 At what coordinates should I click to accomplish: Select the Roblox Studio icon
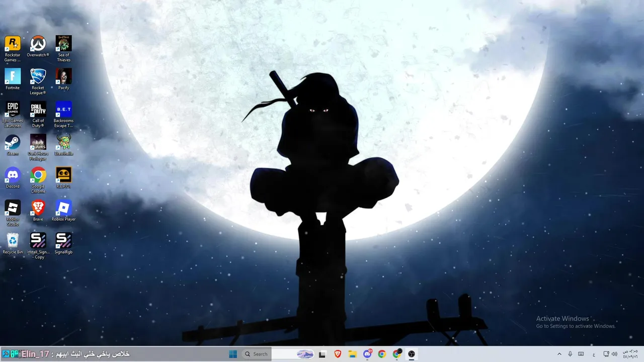pos(13,213)
